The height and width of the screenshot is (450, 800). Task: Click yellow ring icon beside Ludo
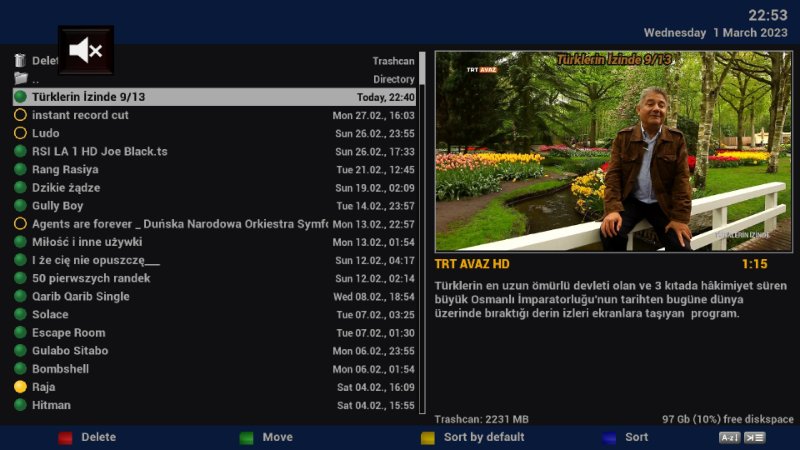click(x=20, y=133)
